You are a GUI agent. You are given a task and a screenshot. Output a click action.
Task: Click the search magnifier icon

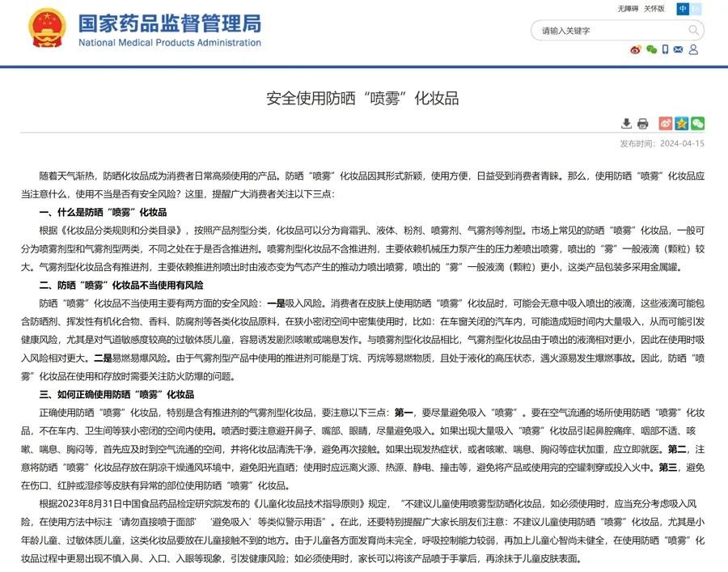(x=693, y=31)
